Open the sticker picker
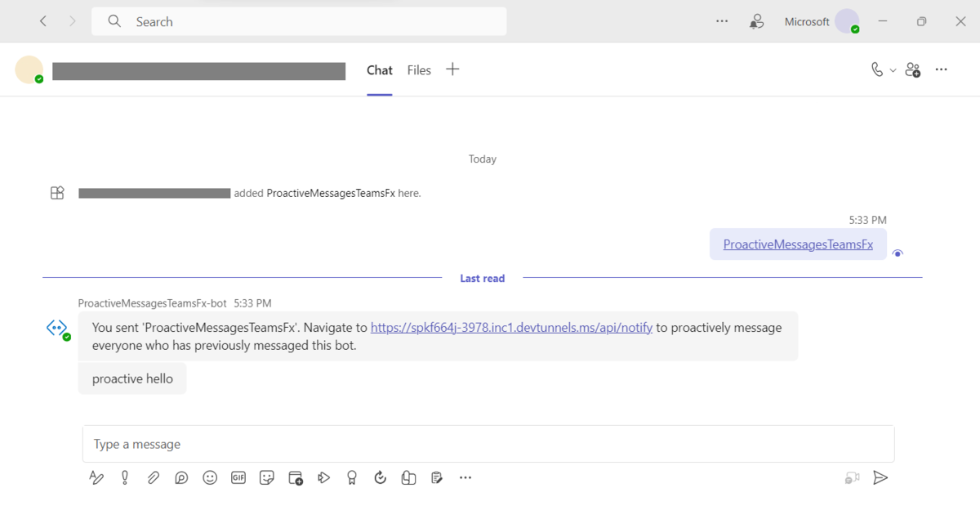Viewport: 980px width, 506px height. tap(267, 477)
